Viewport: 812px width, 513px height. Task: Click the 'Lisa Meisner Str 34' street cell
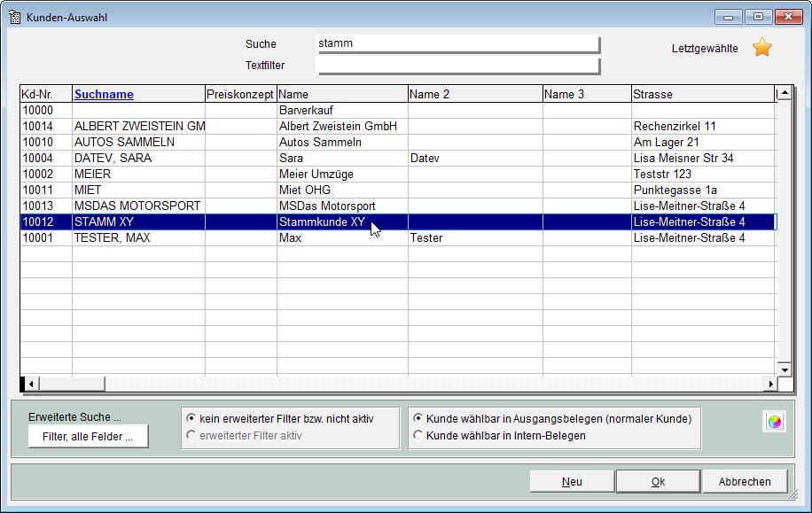[x=703, y=159]
